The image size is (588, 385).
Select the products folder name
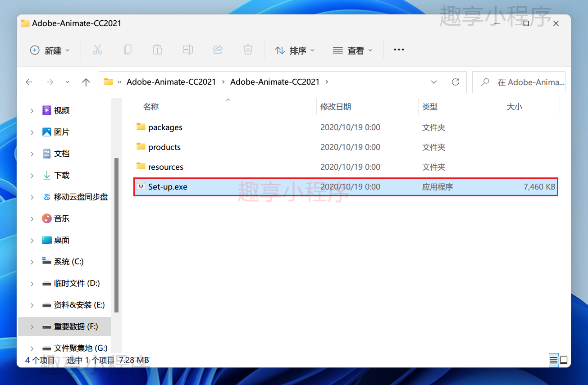coord(164,147)
